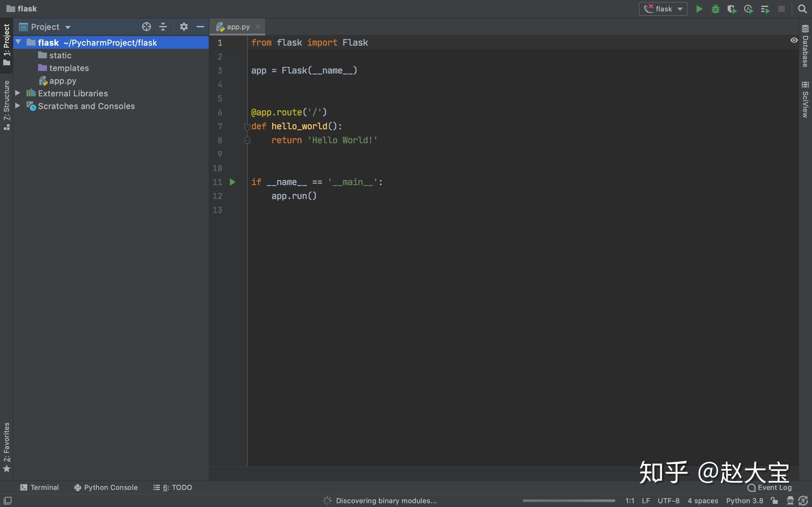Toggle the inspections eye icon in editor

click(794, 40)
